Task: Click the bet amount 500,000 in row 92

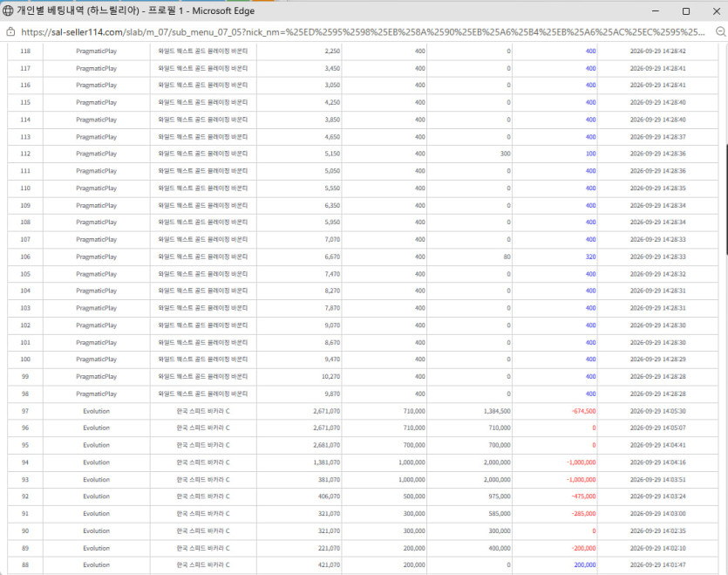Action: pos(414,496)
